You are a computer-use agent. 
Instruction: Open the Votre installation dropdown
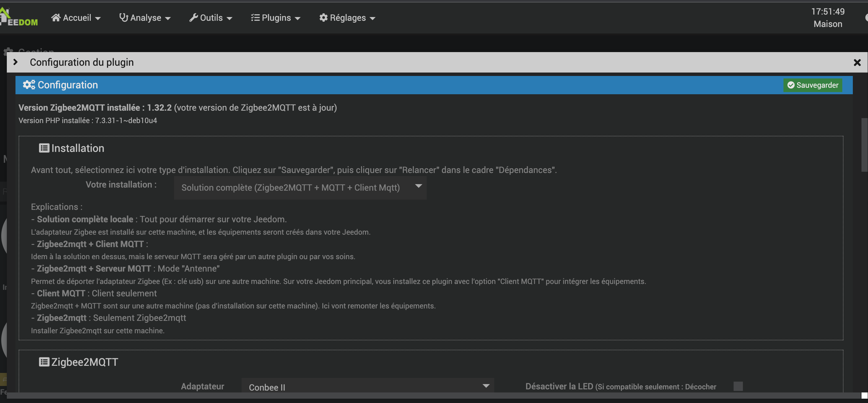(300, 188)
